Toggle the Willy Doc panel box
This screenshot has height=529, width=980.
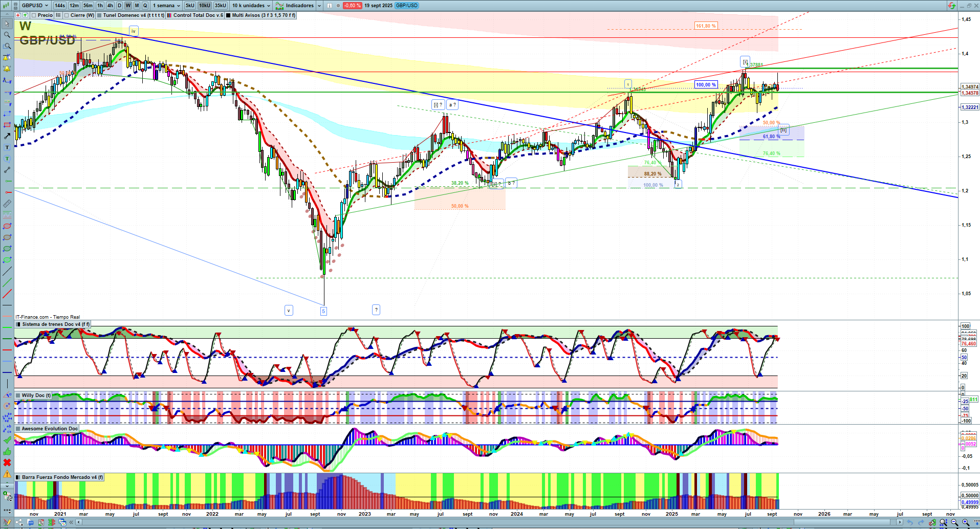click(x=18, y=395)
